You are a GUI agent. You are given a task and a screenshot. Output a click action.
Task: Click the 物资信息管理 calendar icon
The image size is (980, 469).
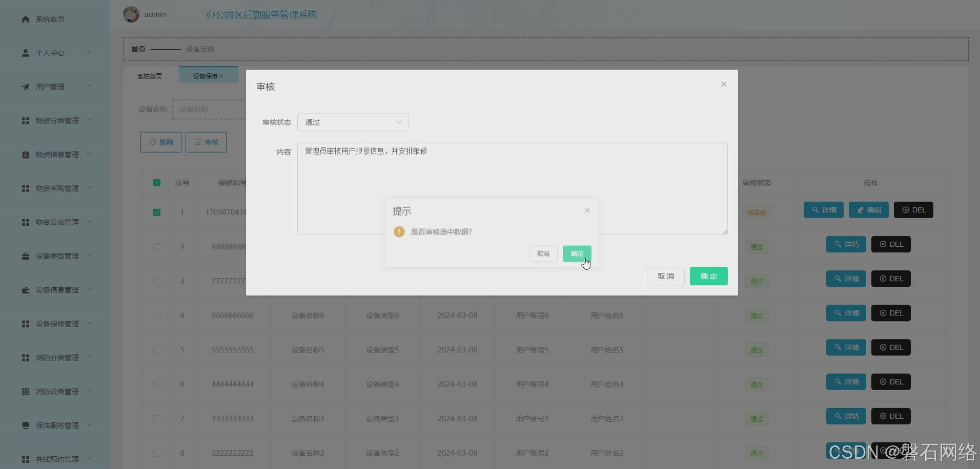pos(25,154)
